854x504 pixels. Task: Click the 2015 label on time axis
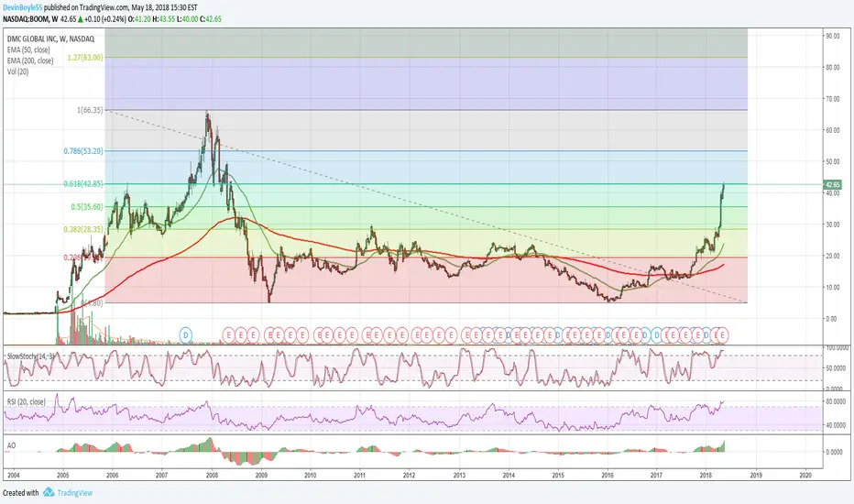point(558,475)
